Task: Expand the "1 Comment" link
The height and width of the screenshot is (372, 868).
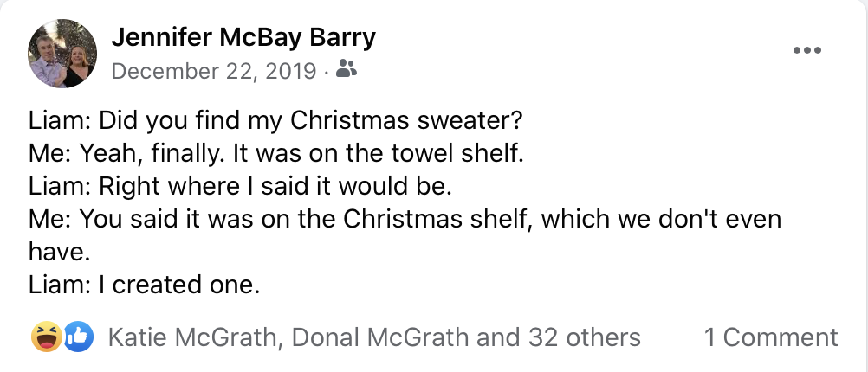Action: [x=771, y=337]
